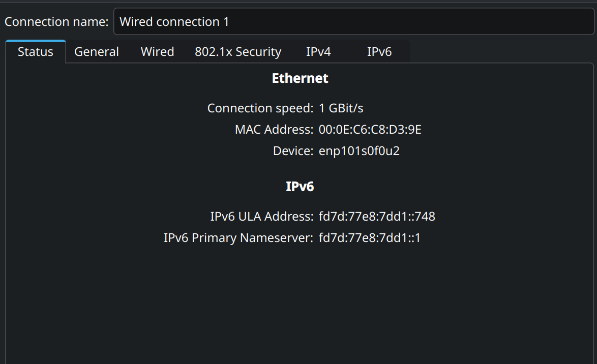The height and width of the screenshot is (364, 597).
Task: Click the connection speed value 1 GBit/s
Action: coord(341,108)
